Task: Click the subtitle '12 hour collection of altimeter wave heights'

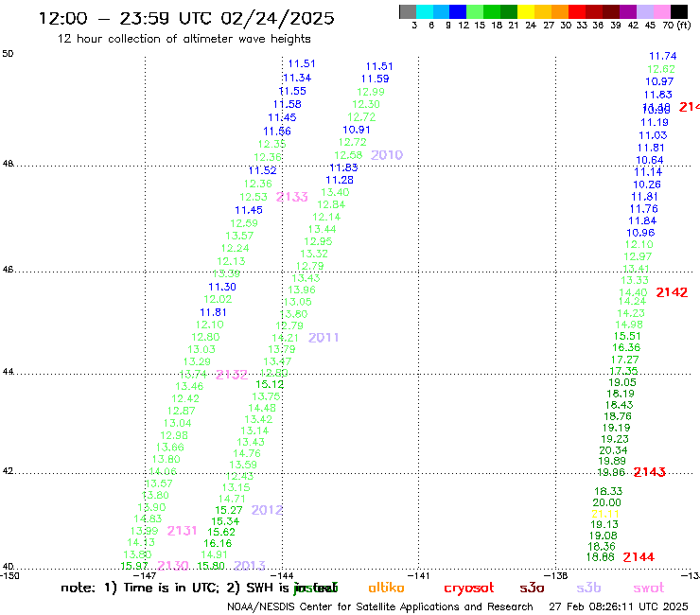Action: click(184, 39)
